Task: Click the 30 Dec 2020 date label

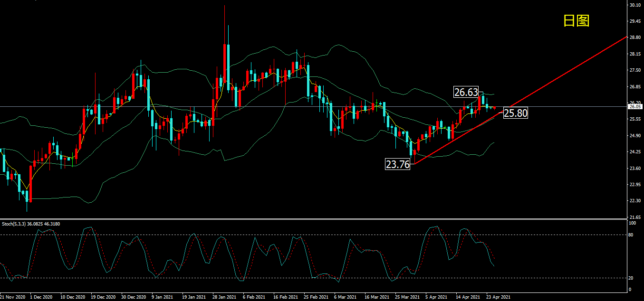Action: pyautogui.click(x=133, y=297)
